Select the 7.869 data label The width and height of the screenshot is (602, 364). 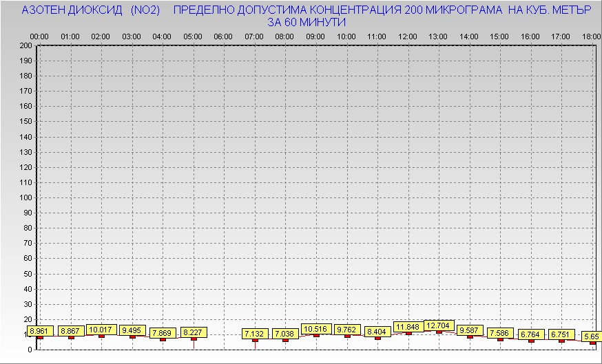(163, 333)
